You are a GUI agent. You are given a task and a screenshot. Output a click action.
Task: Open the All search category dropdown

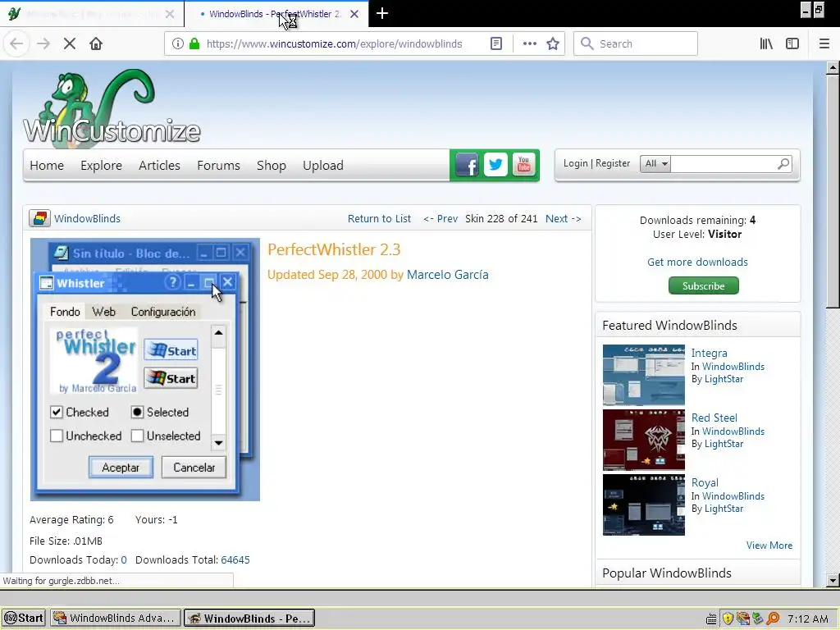pyautogui.click(x=655, y=163)
